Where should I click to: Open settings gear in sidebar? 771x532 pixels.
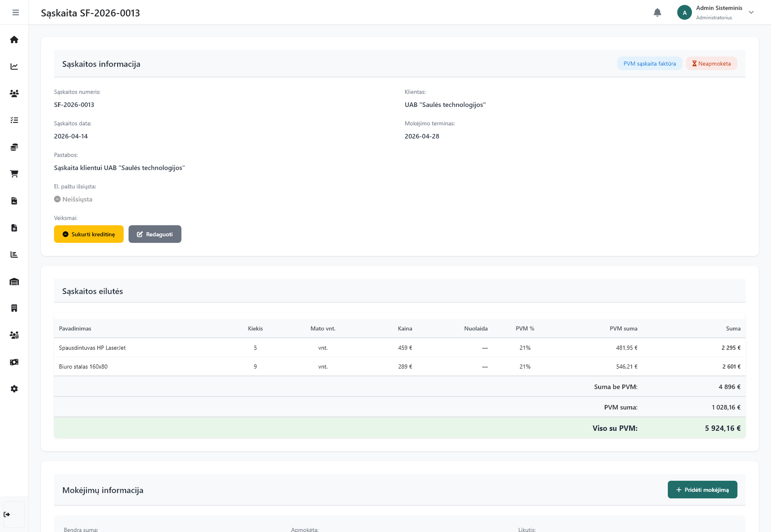tap(14, 389)
